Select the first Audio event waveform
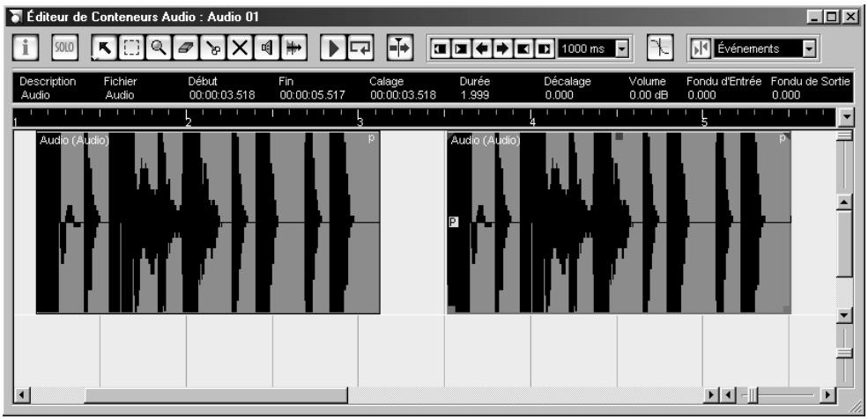 click(208, 222)
